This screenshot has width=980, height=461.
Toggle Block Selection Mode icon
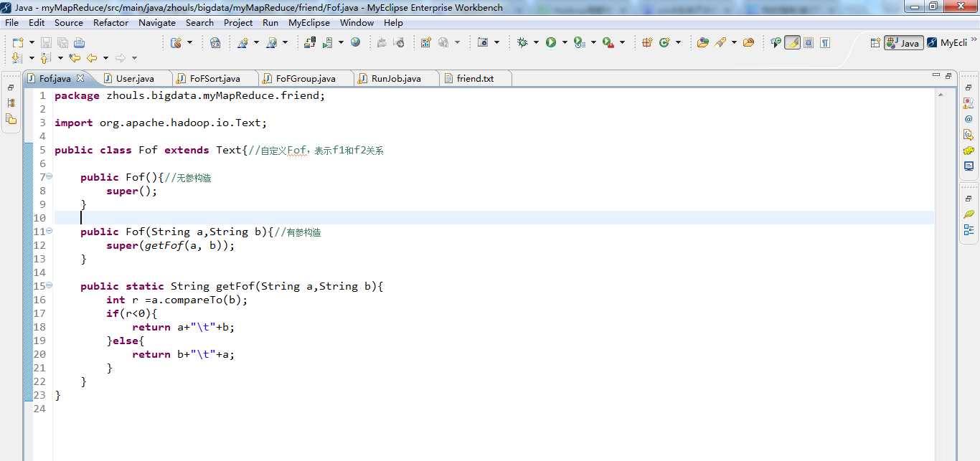pyautogui.click(x=809, y=42)
